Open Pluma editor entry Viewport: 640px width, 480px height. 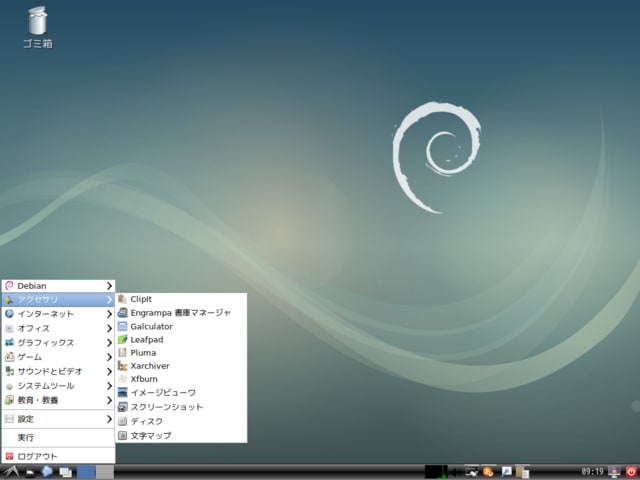tap(181, 352)
